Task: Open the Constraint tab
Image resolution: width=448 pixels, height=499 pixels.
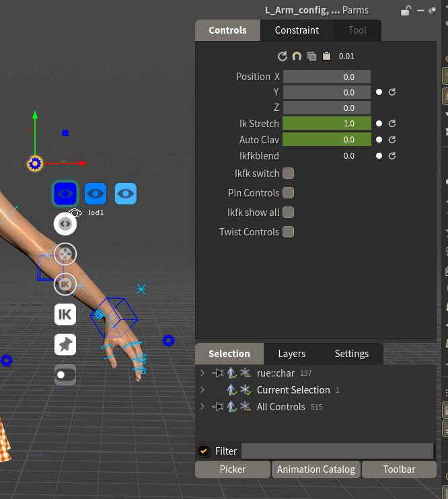Action: click(297, 30)
